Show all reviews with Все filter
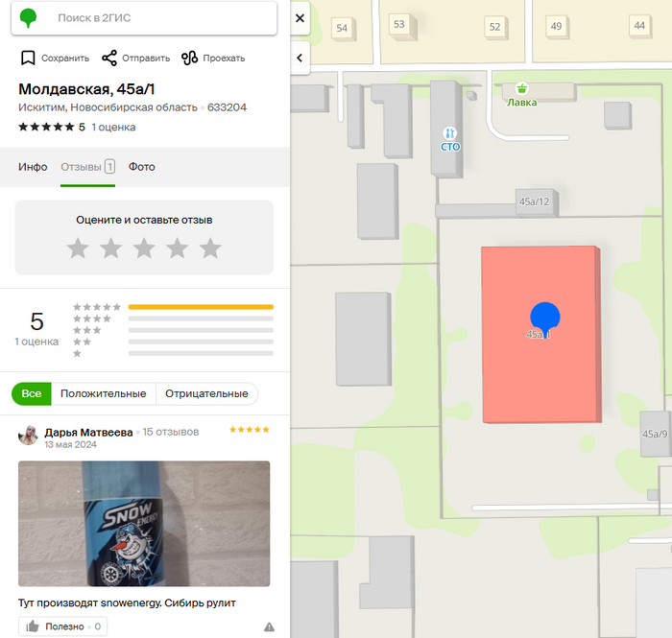 (32, 393)
